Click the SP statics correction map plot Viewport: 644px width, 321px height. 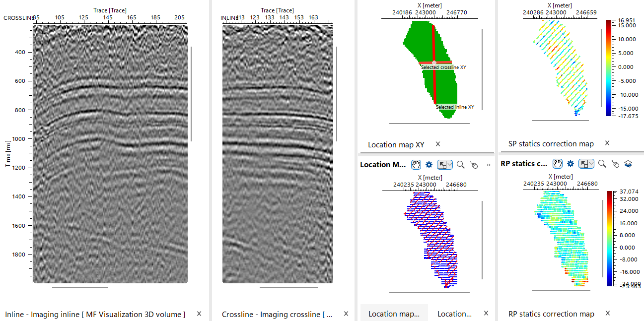pyautogui.click(x=560, y=67)
